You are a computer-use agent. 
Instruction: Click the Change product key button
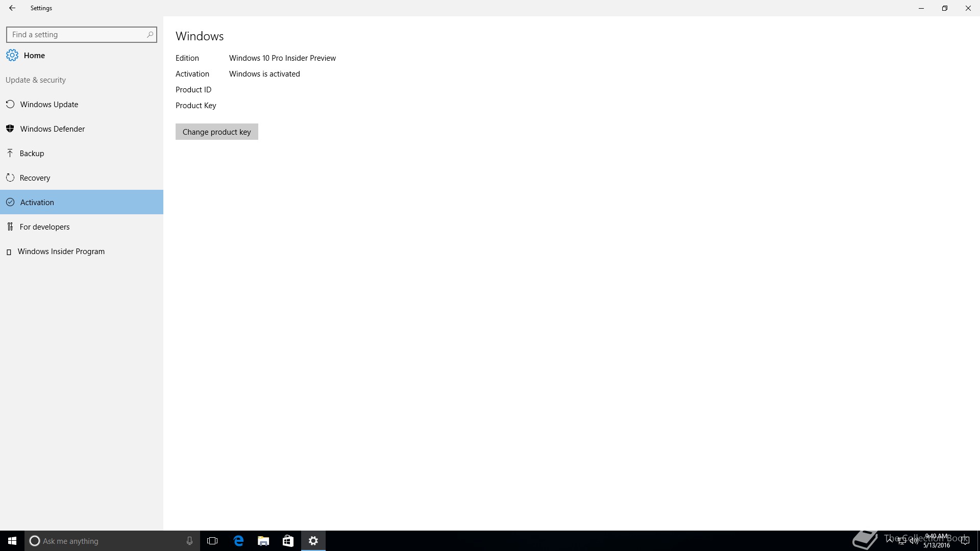pos(217,132)
